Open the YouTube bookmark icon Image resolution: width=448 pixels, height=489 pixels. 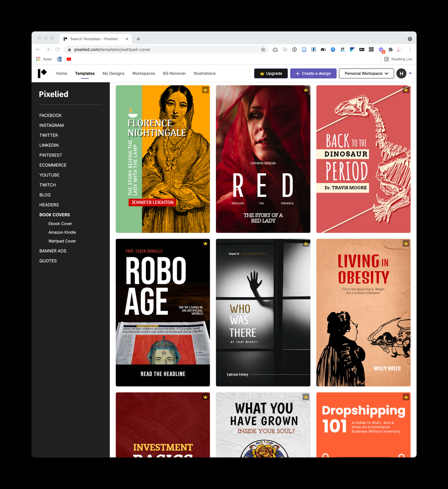pyautogui.click(x=69, y=59)
